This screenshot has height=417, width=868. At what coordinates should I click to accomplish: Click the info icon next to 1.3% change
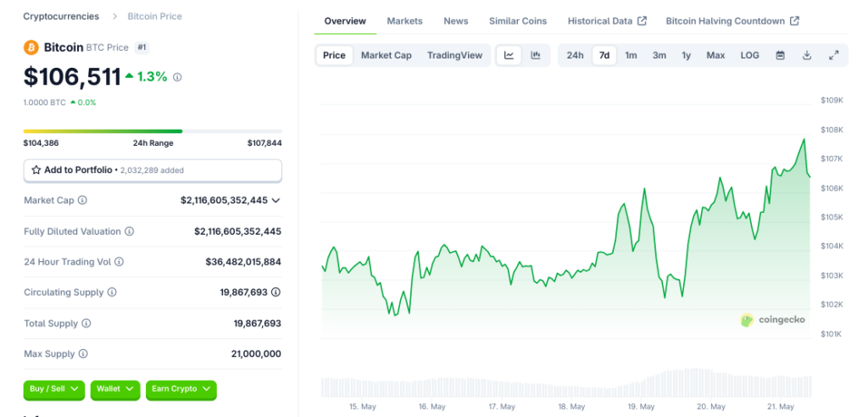click(x=177, y=77)
